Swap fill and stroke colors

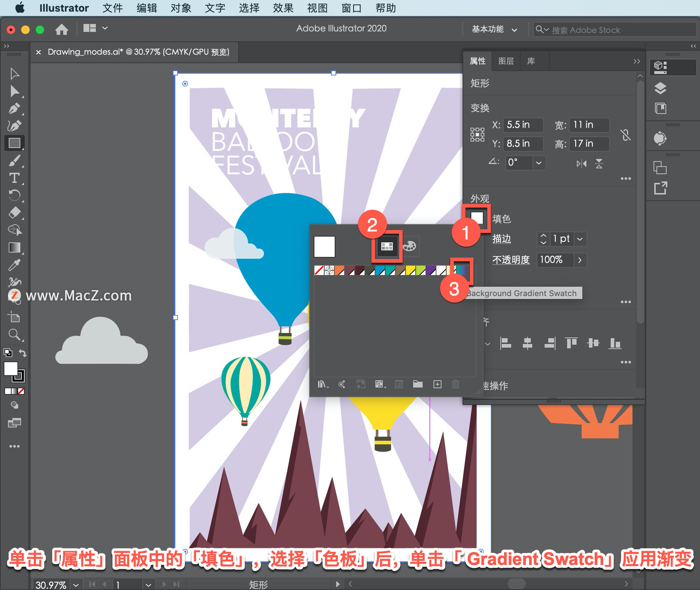pos(23,353)
